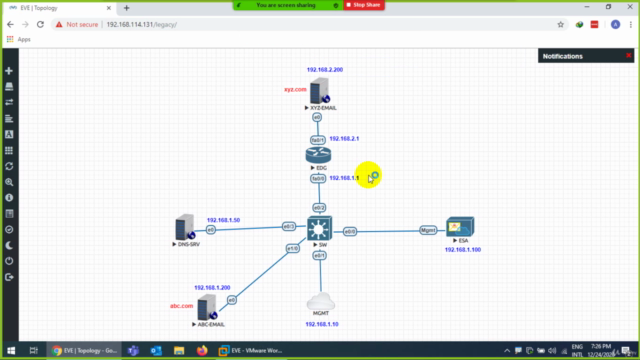Click the xyz.com red text label
Image resolution: width=640 pixels, height=360 pixels.
[x=295, y=89]
